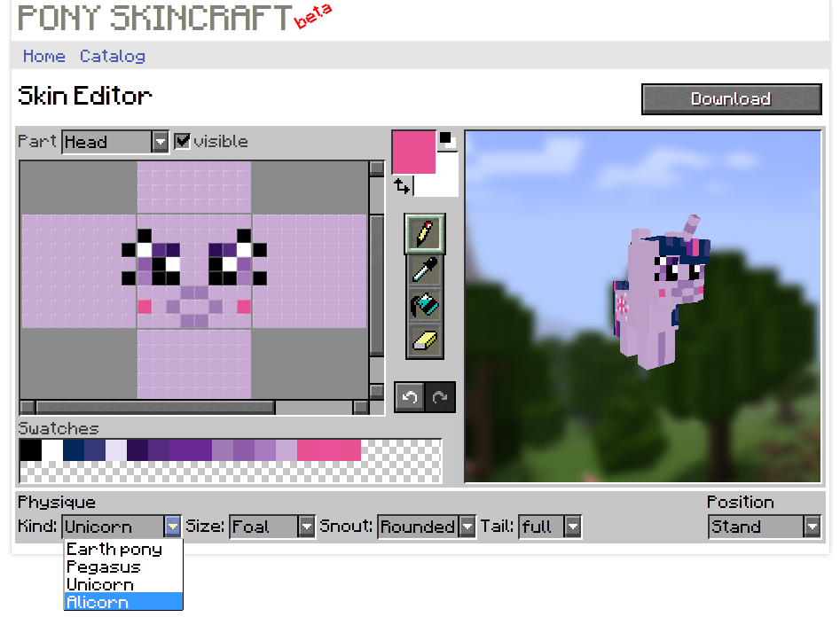The width and height of the screenshot is (840, 617).
Task: Reset colors with black-white default icon
Action: [447, 140]
